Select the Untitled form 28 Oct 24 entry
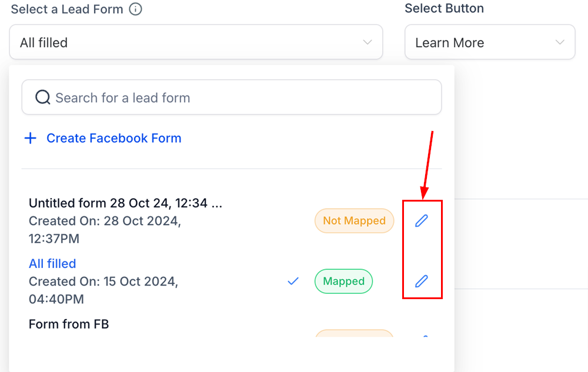This screenshot has width=588, height=372. point(126,204)
